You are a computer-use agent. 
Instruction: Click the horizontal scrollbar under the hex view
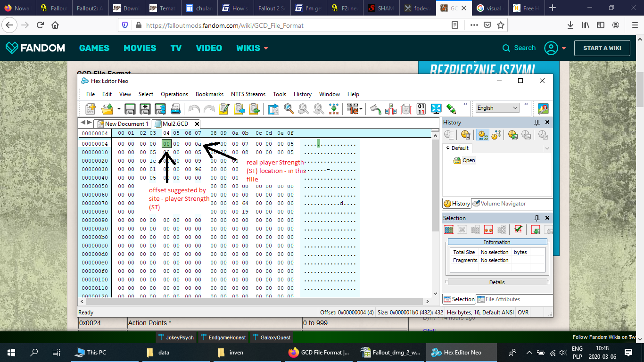(x=255, y=302)
